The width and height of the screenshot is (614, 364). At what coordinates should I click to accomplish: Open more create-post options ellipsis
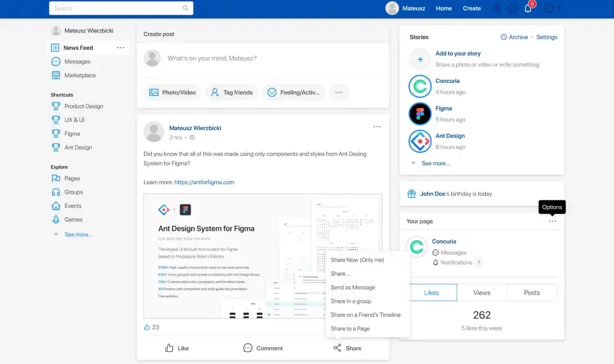point(339,92)
